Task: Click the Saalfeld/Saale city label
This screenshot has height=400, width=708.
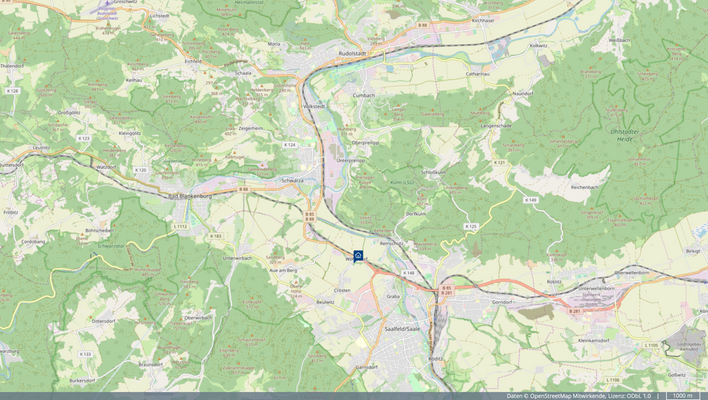Action: [x=402, y=329]
